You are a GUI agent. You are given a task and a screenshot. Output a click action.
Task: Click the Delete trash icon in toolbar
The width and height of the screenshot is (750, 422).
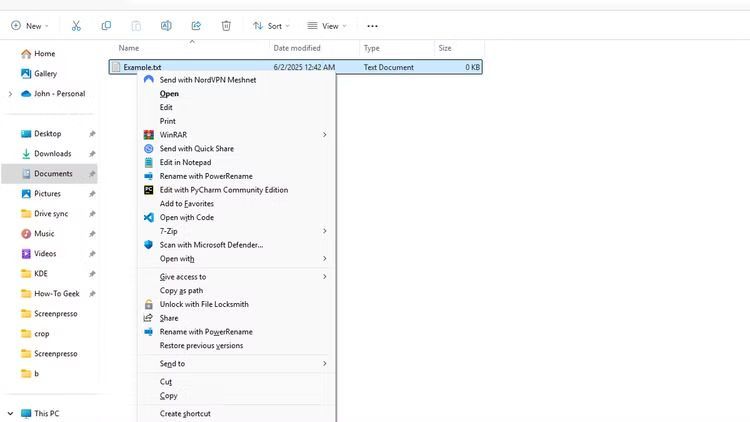coord(226,25)
